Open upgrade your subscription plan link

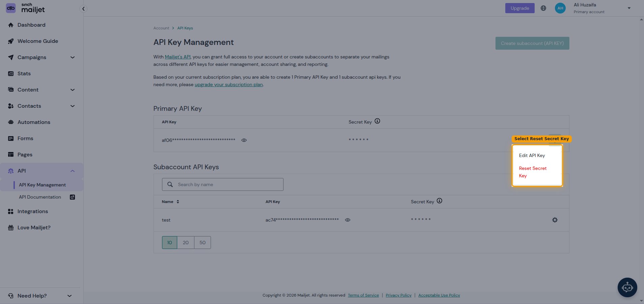pyautogui.click(x=229, y=84)
